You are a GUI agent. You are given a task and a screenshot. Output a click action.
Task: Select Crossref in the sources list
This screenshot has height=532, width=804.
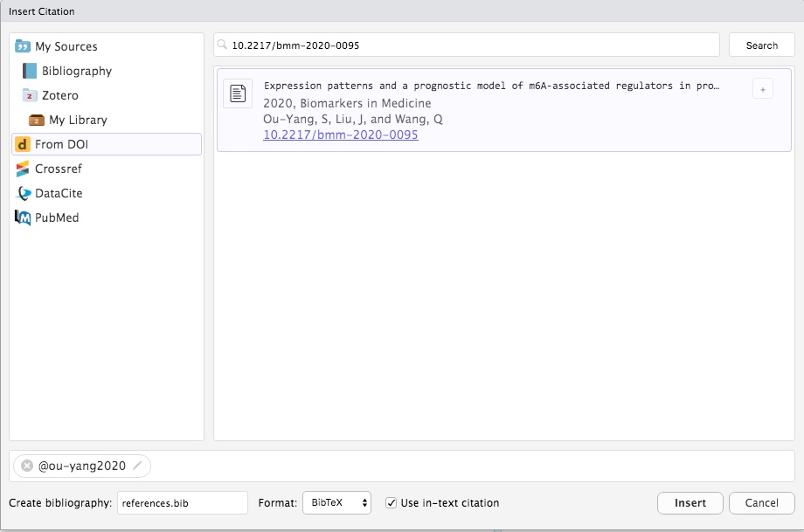click(59, 169)
